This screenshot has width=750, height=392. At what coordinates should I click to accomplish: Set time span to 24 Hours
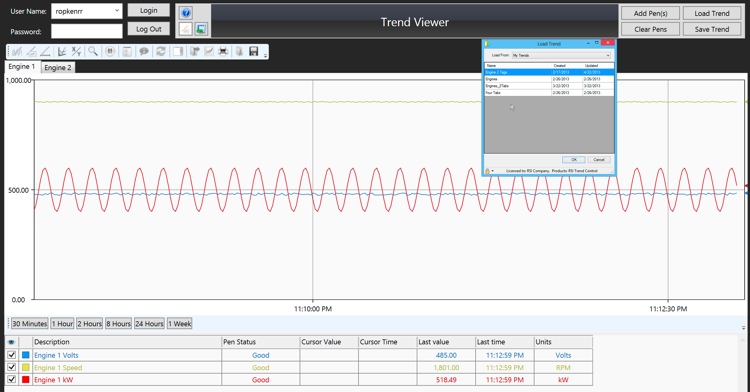pyautogui.click(x=149, y=324)
